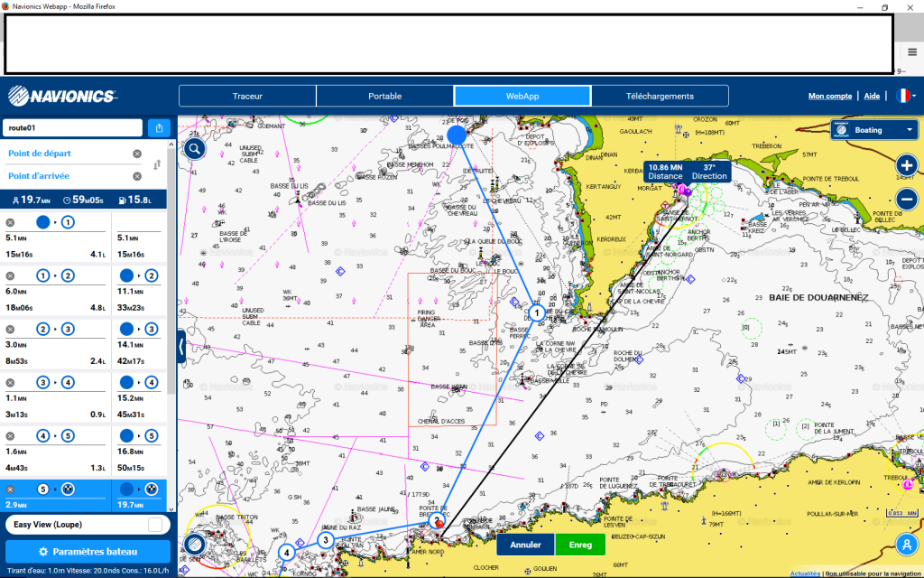Enable the Easy View (Loupe) checkbox
This screenshot has height=578, width=924.
coord(154,525)
